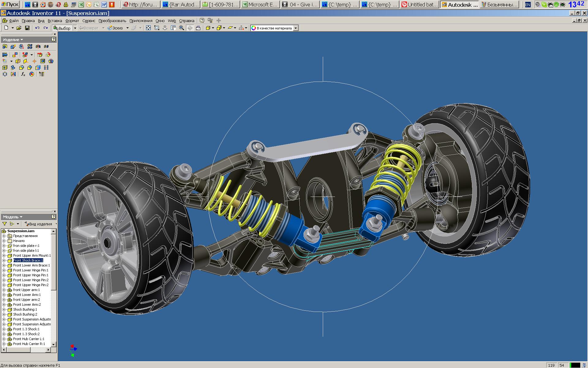Open the Формат menu
Viewport: 588px width, 368px height.
[72, 21]
